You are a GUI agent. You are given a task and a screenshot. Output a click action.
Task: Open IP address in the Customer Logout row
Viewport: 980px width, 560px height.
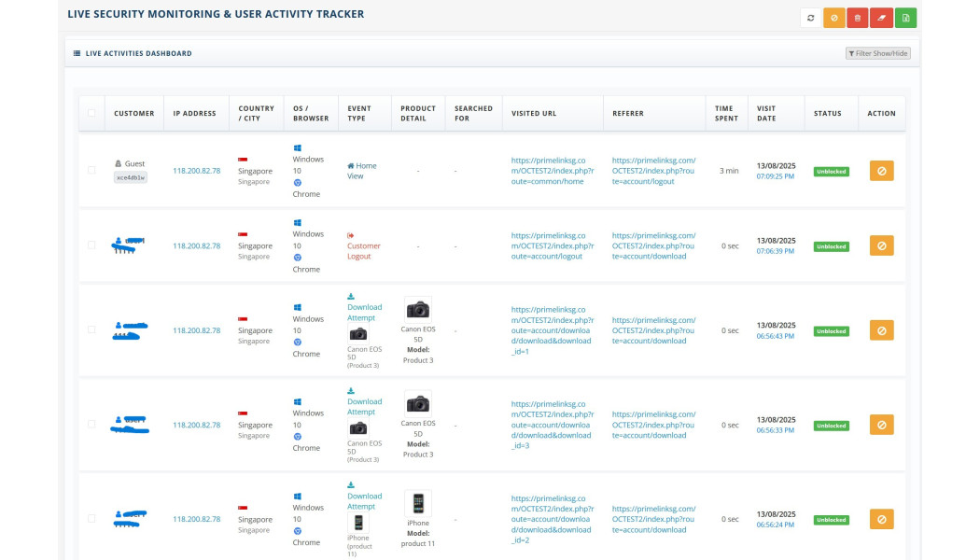(x=196, y=245)
